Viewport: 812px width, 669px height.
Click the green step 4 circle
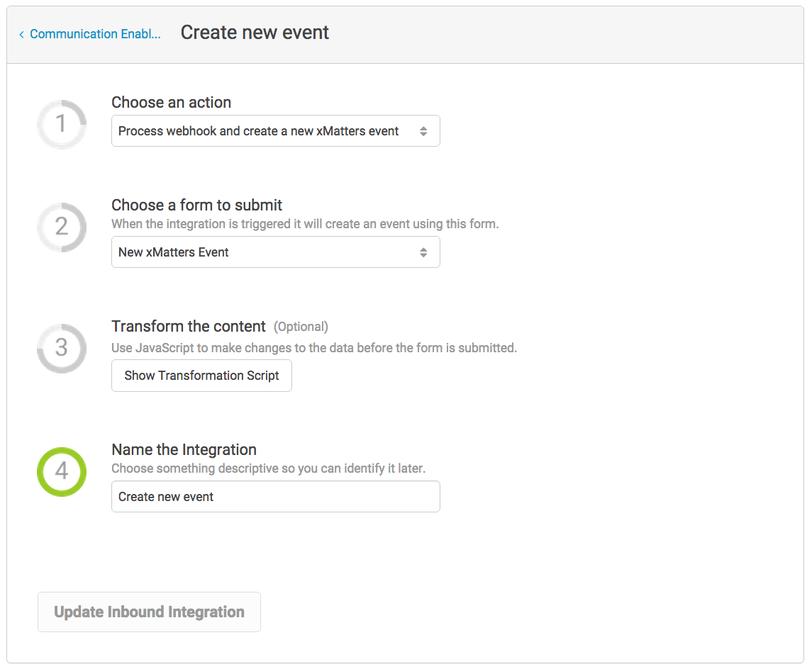coord(62,472)
